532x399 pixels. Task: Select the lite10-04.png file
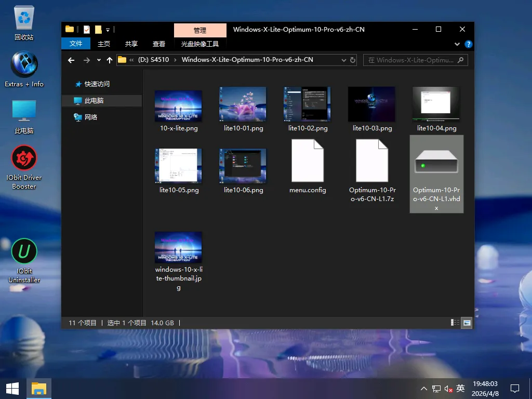[436, 109]
